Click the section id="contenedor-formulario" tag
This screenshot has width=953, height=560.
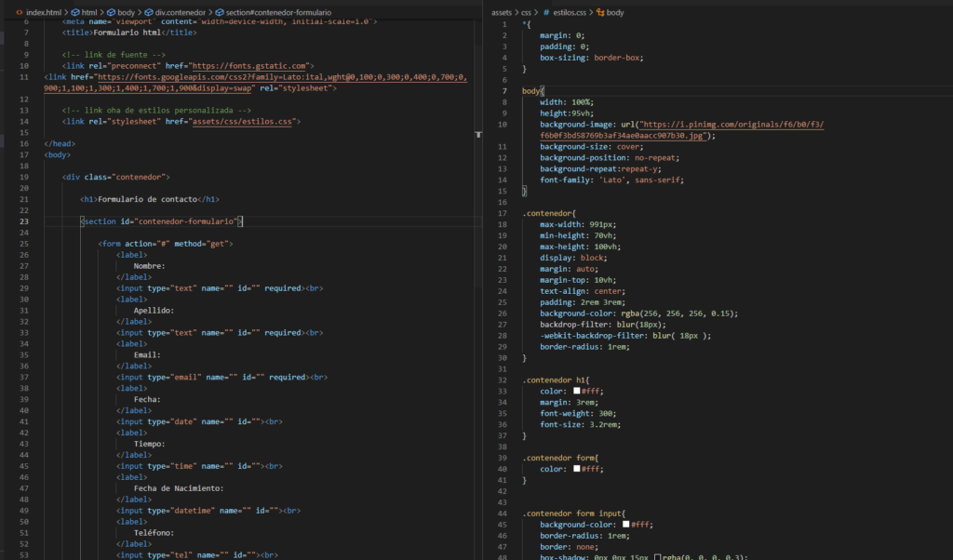tap(161, 221)
